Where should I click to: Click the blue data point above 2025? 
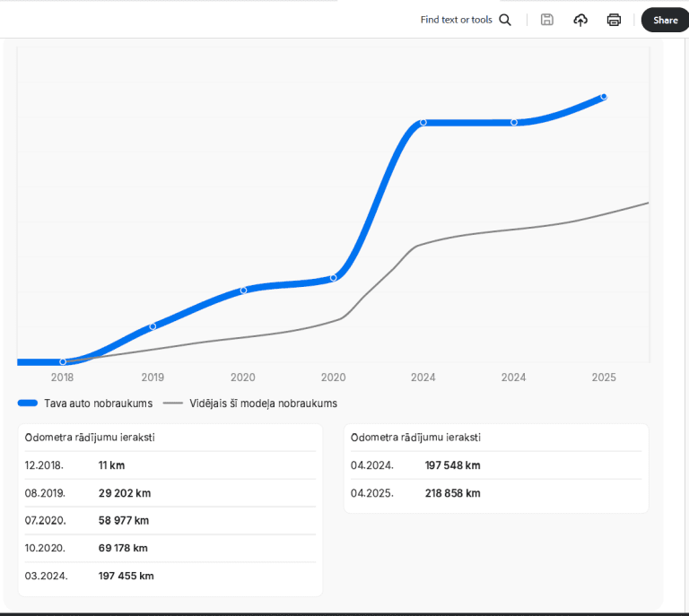pyautogui.click(x=604, y=96)
